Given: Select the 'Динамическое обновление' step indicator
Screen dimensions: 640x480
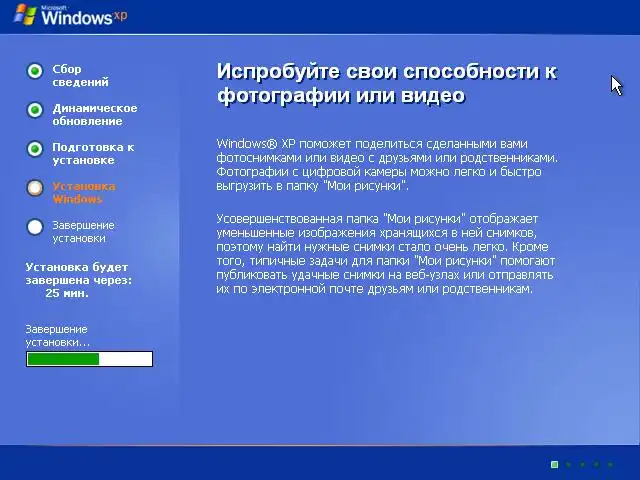Looking at the screenshot, I should coord(35,110).
